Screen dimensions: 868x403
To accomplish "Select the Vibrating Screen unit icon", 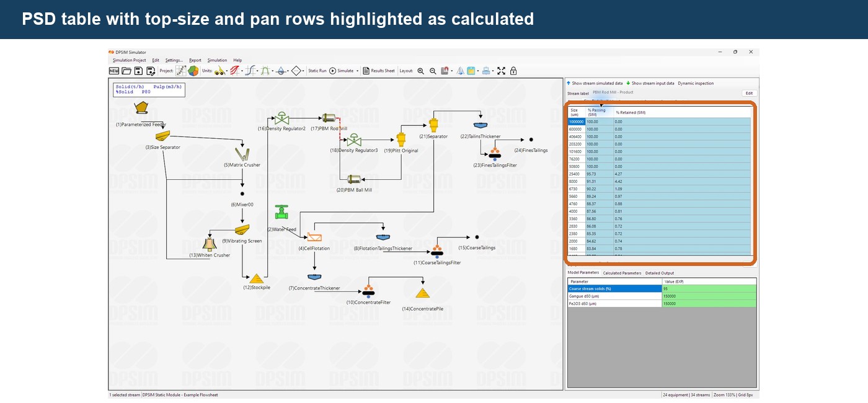I will pos(242,230).
